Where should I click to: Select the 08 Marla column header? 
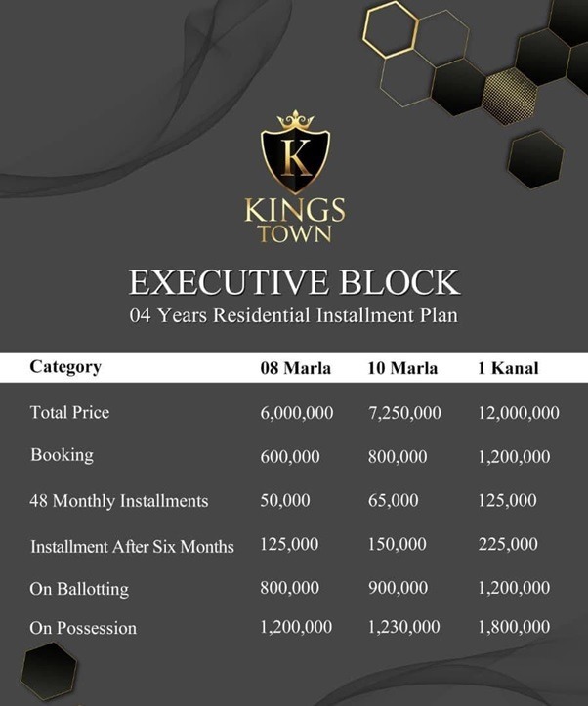tap(295, 368)
